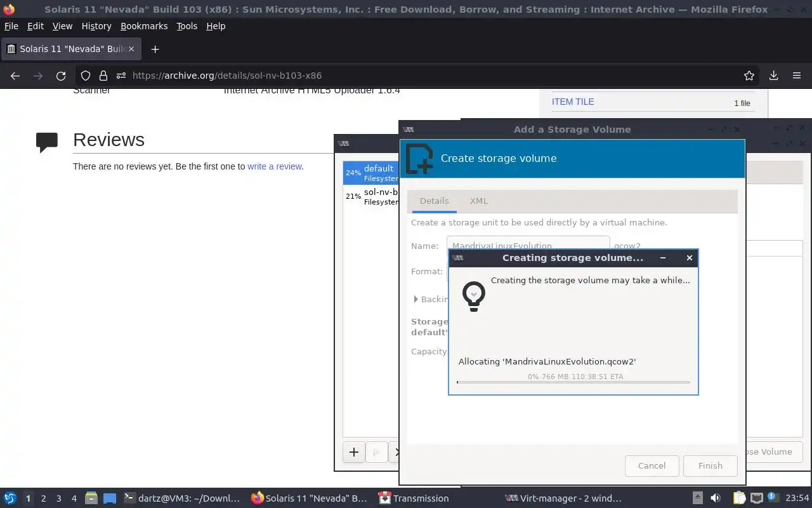
Task: Switch to workspace 3
Action: [58, 498]
